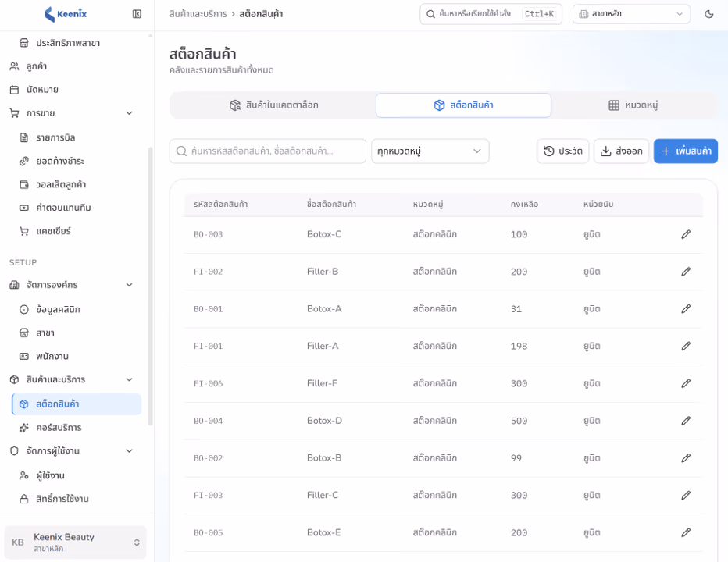Focus the stock search input field
728x562 pixels.
coord(268,151)
